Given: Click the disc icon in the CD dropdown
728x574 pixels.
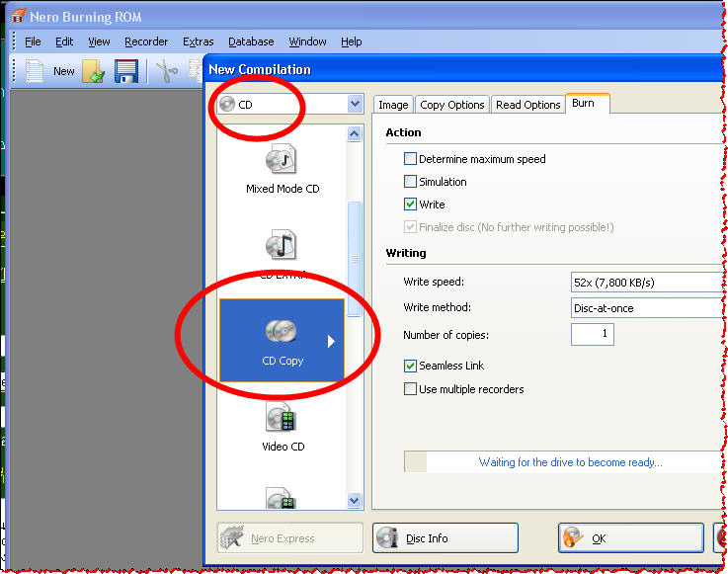Looking at the screenshot, I should pyautogui.click(x=227, y=104).
